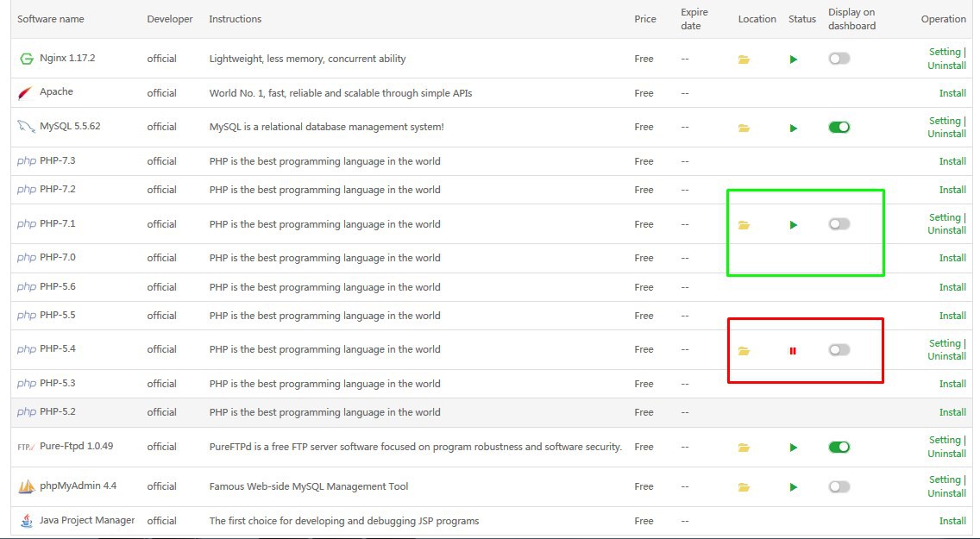Disable dashboard display for MySQL 5.5.62

point(839,128)
